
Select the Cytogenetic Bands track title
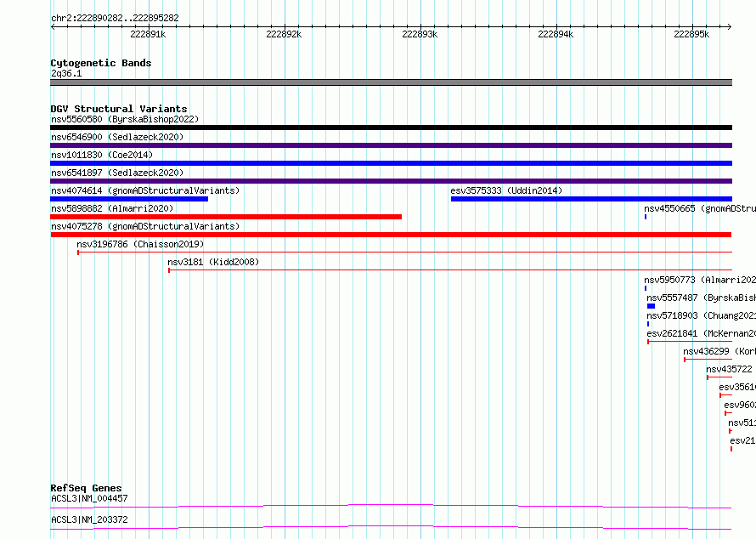[x=101, y=63]
